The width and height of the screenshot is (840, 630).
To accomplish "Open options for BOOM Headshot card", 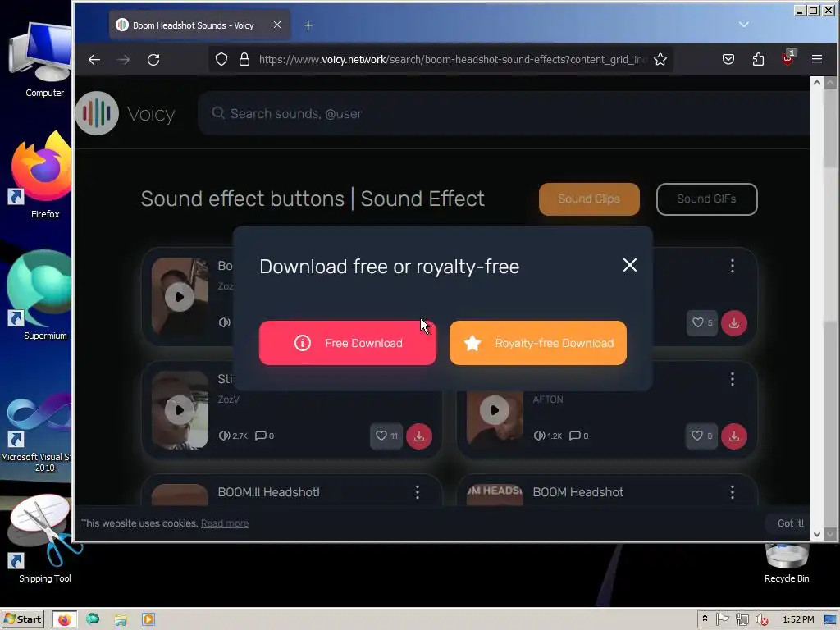I will click(732, 492).
